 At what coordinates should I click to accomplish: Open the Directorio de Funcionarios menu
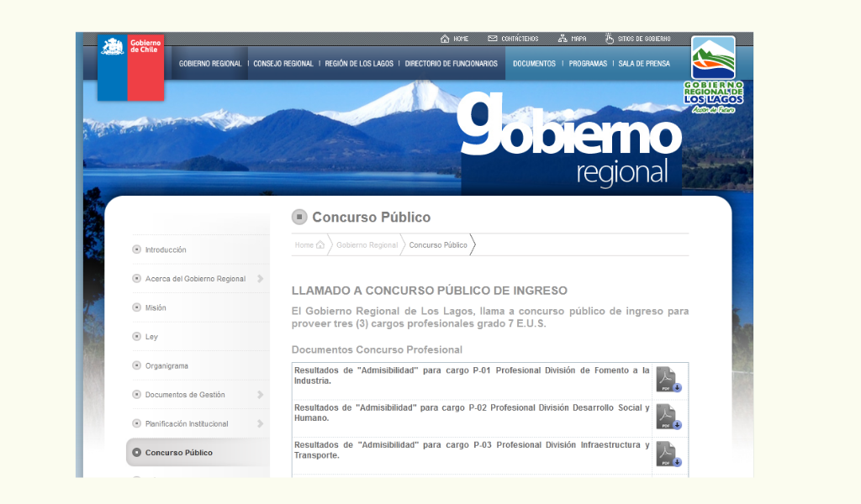(x=451, y=64)
